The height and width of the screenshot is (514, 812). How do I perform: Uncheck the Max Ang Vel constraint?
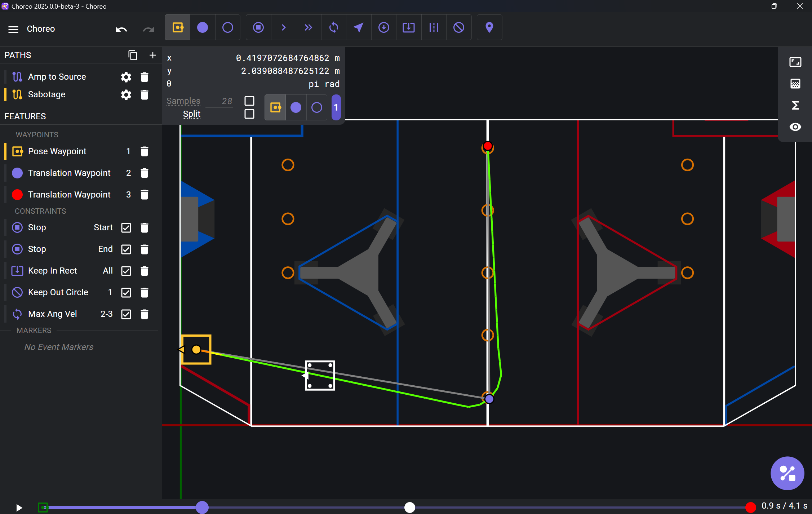click(x=126, y=314)
